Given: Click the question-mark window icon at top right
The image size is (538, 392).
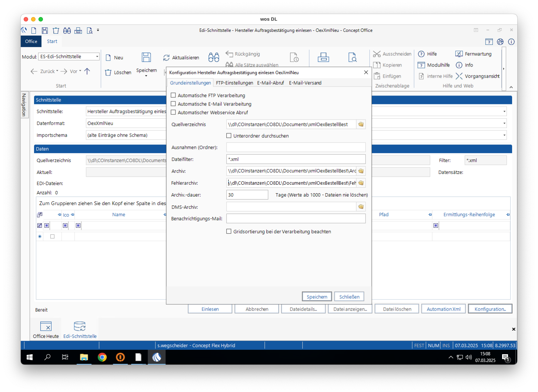Looking at the screenshot, I should coord(489,42).
